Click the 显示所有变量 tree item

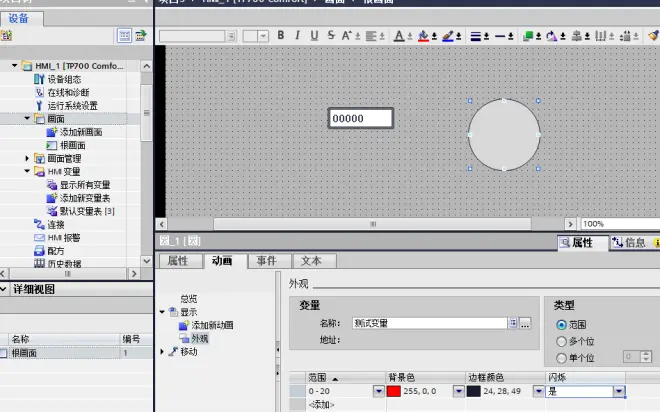pyautogui.click(x=85, y=185)
